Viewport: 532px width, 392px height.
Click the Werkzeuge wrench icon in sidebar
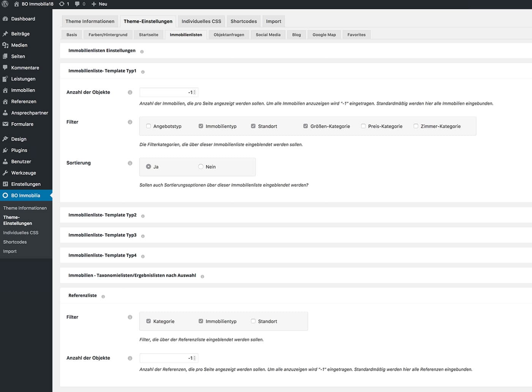click(5, 173)
